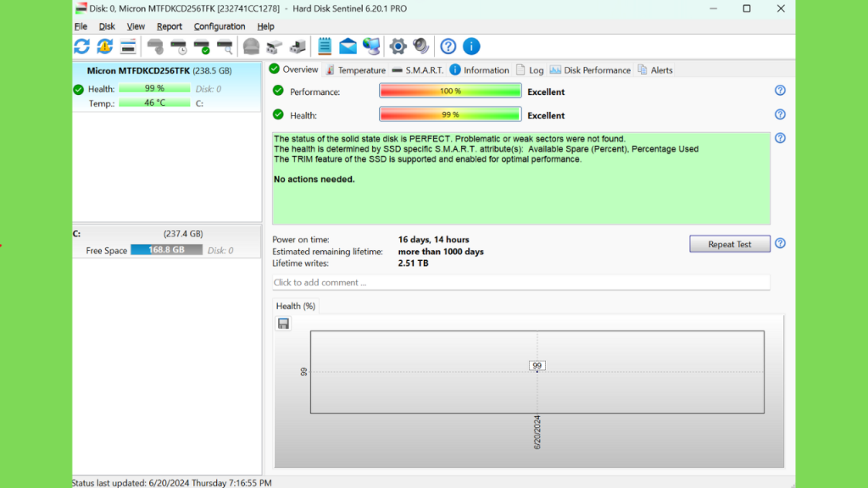
Task: Click the globe and monitor network icon
Action: [371, 47]
